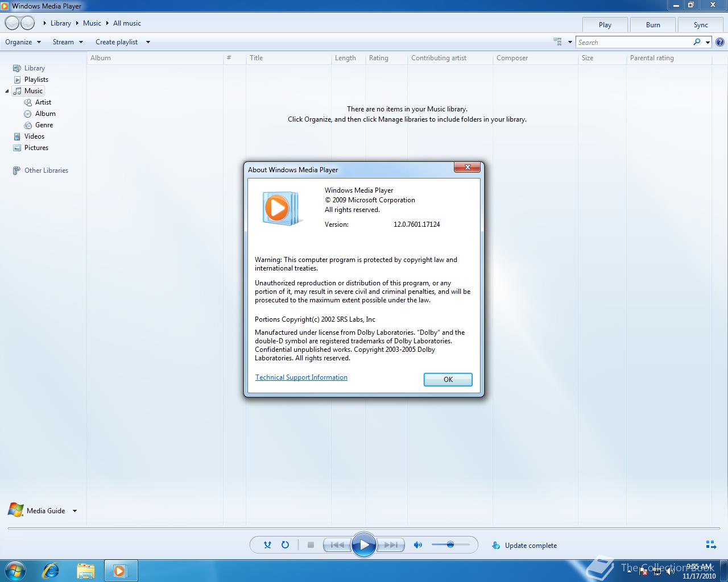Collapse the Music tree in the sidebar
728x582 pixels.
tap(7, 91)
